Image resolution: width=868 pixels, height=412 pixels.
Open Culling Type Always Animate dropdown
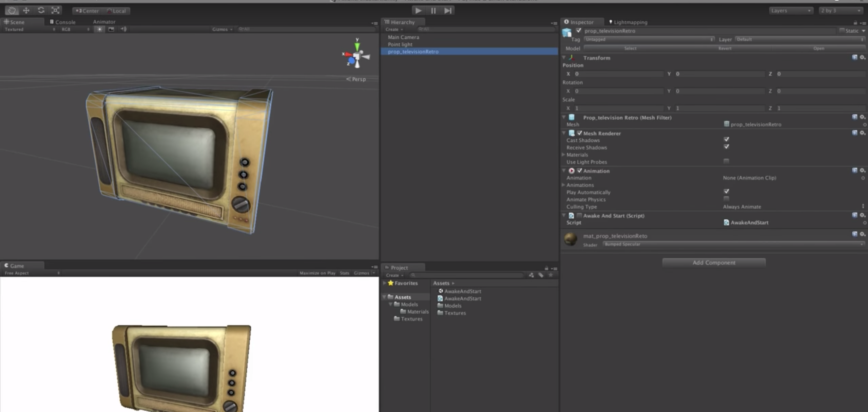pyautogui.click(x=793, y=207)
